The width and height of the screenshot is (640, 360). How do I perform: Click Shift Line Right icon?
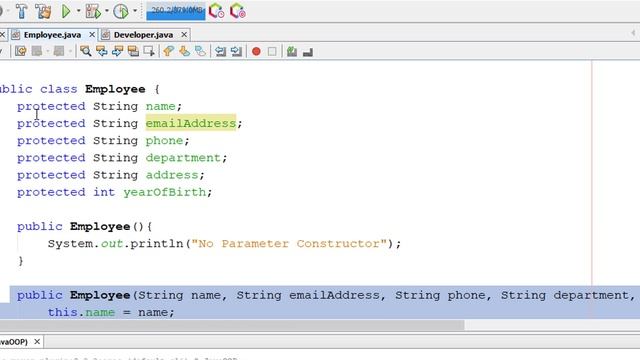point(236,51)
